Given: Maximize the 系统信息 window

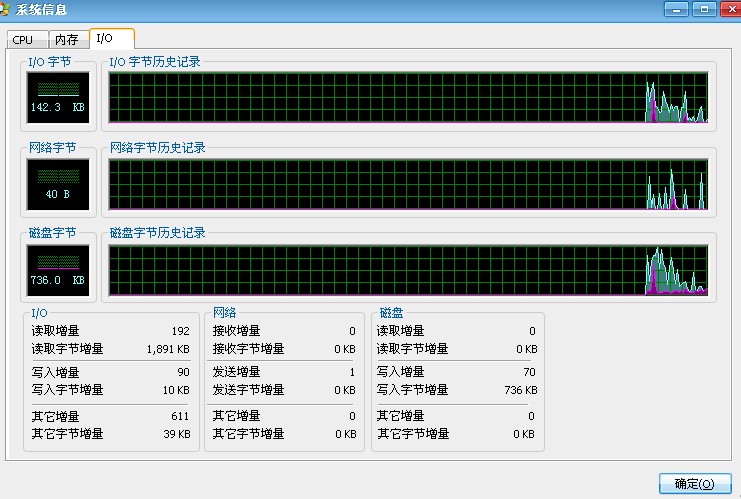Looking at the screenshot, I should 704,9.
